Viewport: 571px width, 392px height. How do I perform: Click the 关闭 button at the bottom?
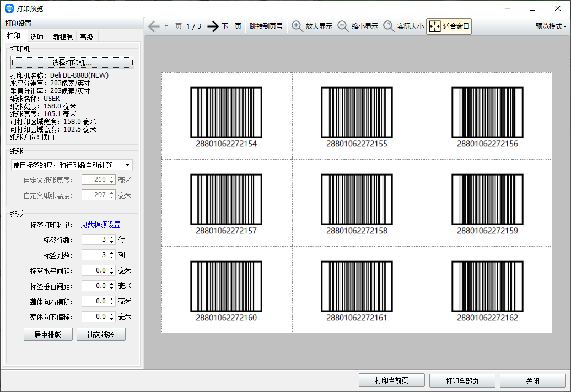(533, 380)
